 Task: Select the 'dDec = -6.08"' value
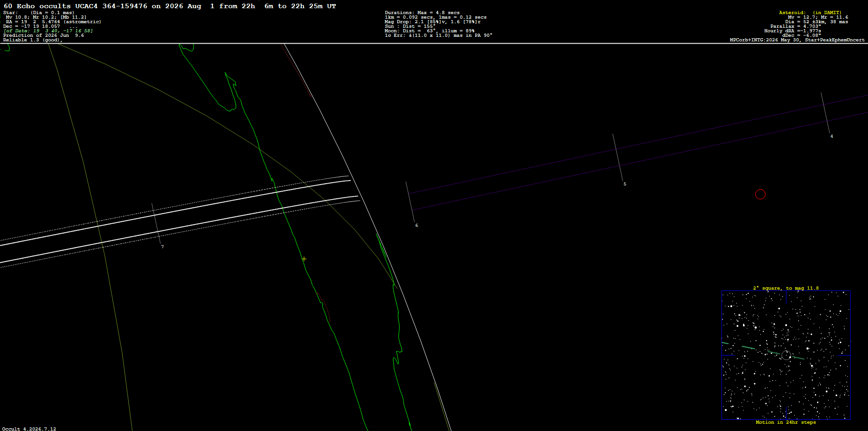[802, 35]
